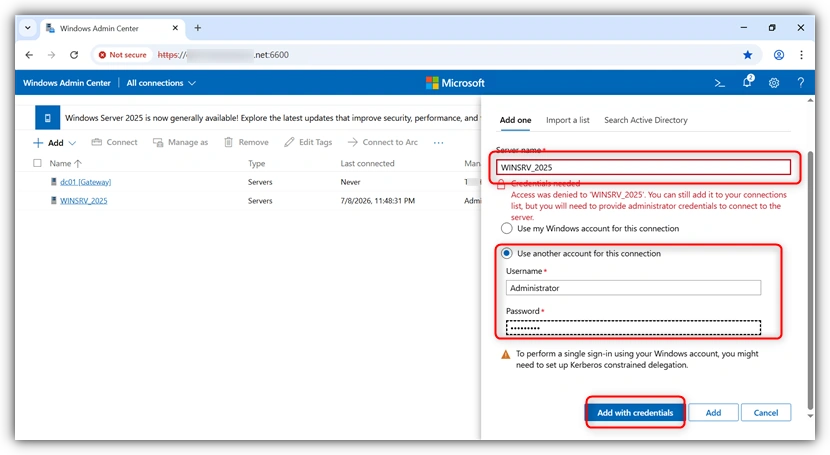Click the Password input field
830x455 pixels.
coord(633,327)
